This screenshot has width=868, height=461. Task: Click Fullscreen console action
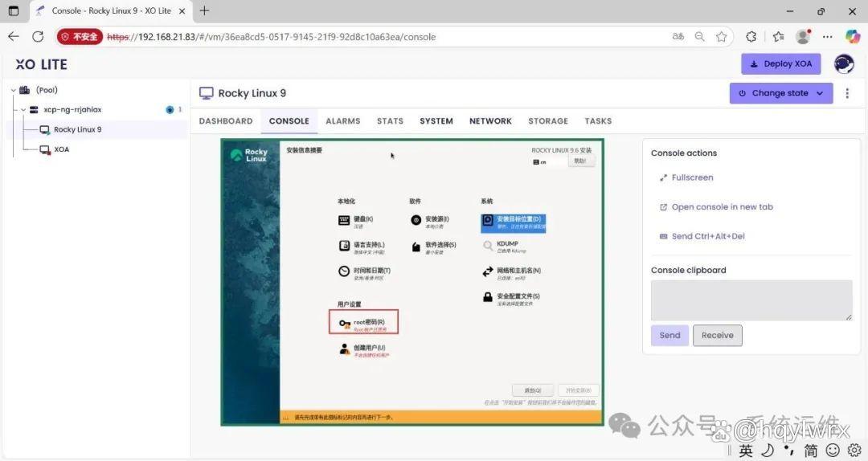686,177
